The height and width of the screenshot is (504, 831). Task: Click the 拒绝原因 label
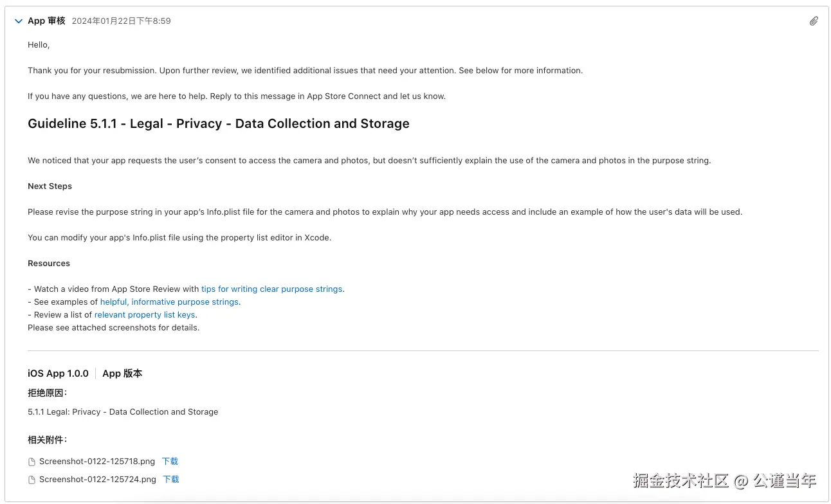[x=47, y=393]
